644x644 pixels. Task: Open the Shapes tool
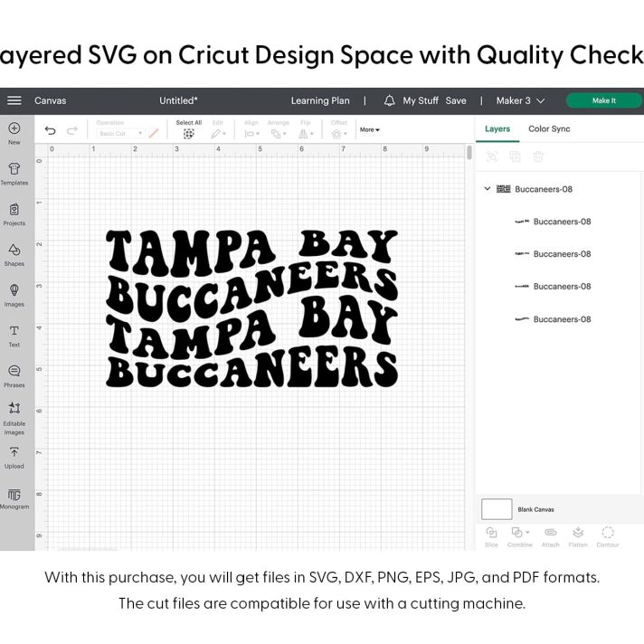point(14,255)
